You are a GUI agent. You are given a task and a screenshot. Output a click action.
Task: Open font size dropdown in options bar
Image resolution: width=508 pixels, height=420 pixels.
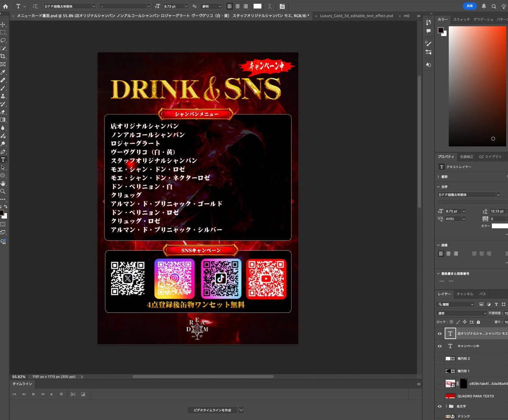[186, 6]
